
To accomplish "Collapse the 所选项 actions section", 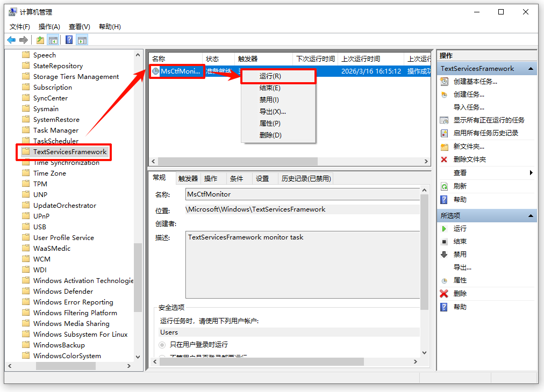I will [x=530, y=215].
